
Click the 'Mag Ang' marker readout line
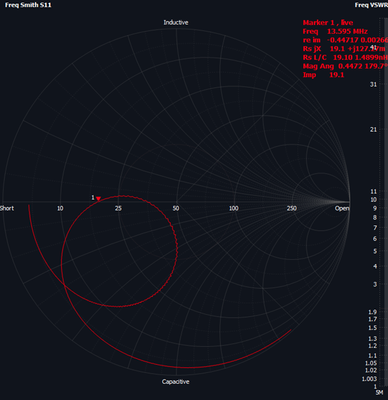tap(345, 66)
